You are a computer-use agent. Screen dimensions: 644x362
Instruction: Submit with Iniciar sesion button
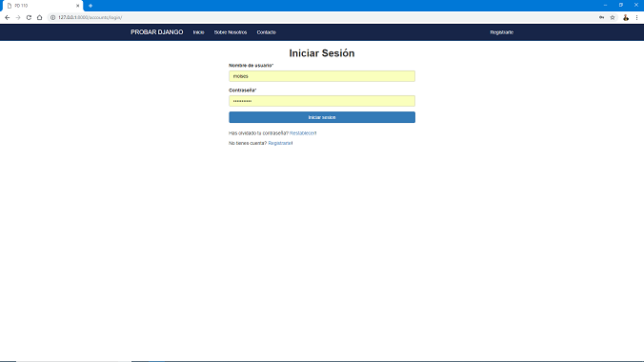tap(322, 117)
